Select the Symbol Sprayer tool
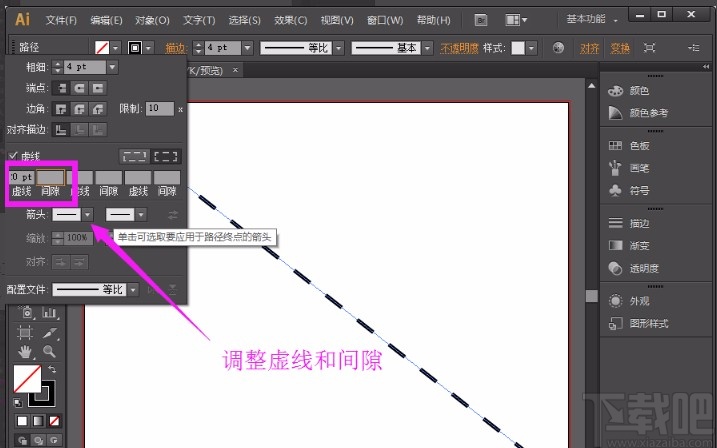717x448 pixels. [x=27, y=313]
